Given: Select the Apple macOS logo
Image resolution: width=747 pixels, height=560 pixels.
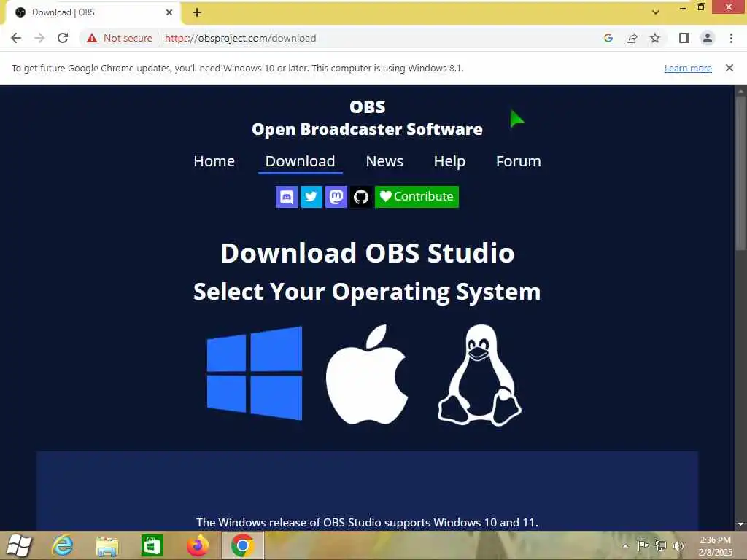Looking at the screenshot, I should pyautogui.click(x=367, y=374).
